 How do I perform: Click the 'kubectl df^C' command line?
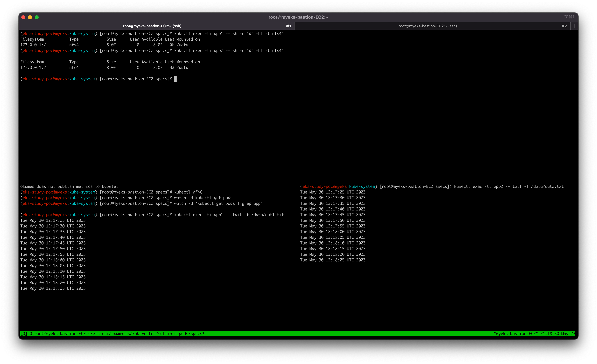[188, 192]
